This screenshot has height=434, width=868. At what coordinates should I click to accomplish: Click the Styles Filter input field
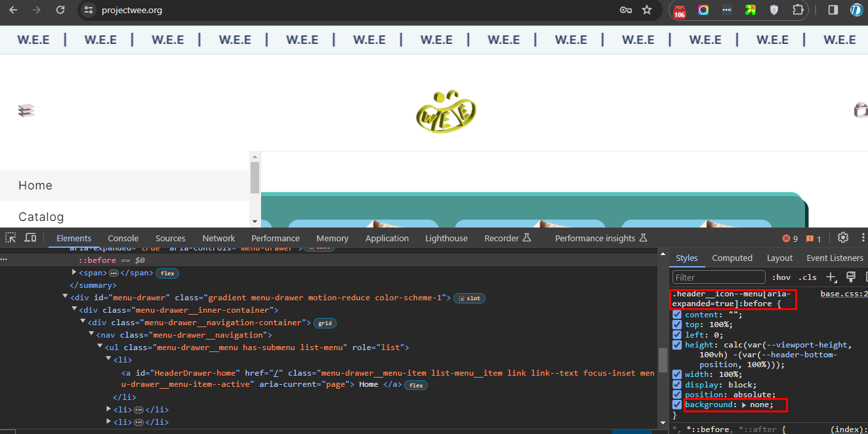pyautogui.click(x=719, y=277)
